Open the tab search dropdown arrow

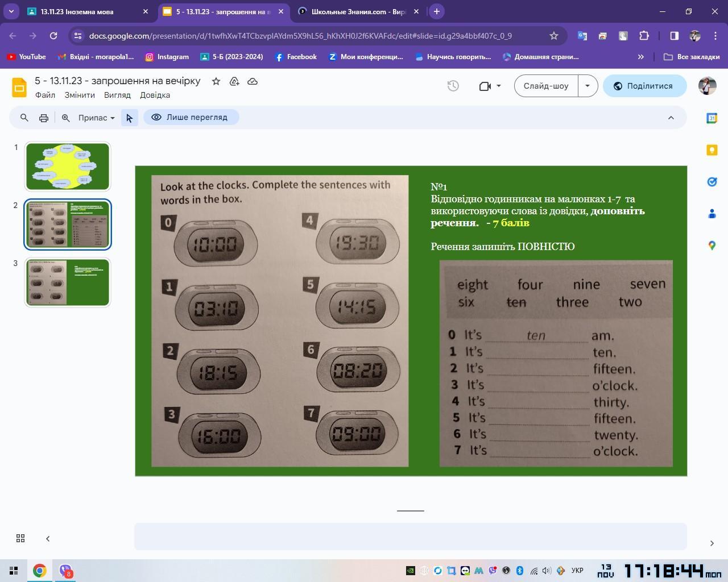(11, 11)
